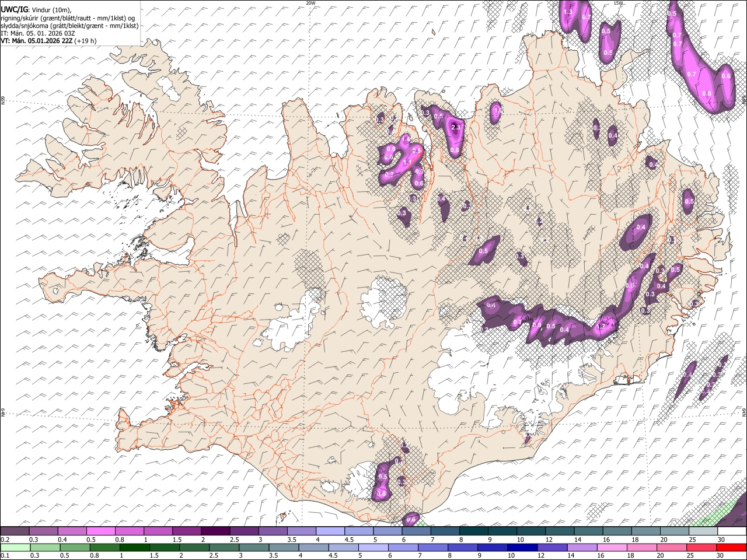Click top-row legend swatch between 0.4 and 0.5

(72, 531)
